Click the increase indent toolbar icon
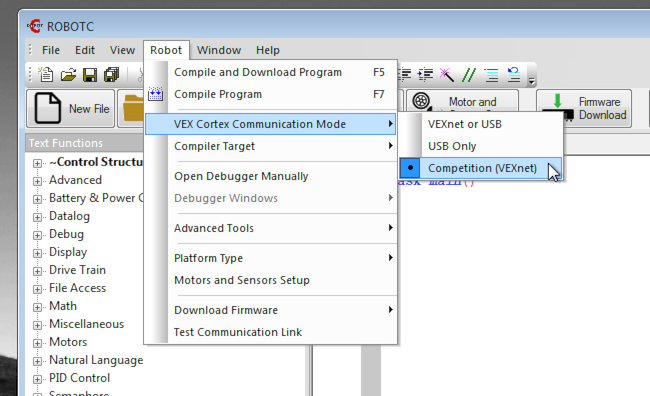 tap(425, 75)
